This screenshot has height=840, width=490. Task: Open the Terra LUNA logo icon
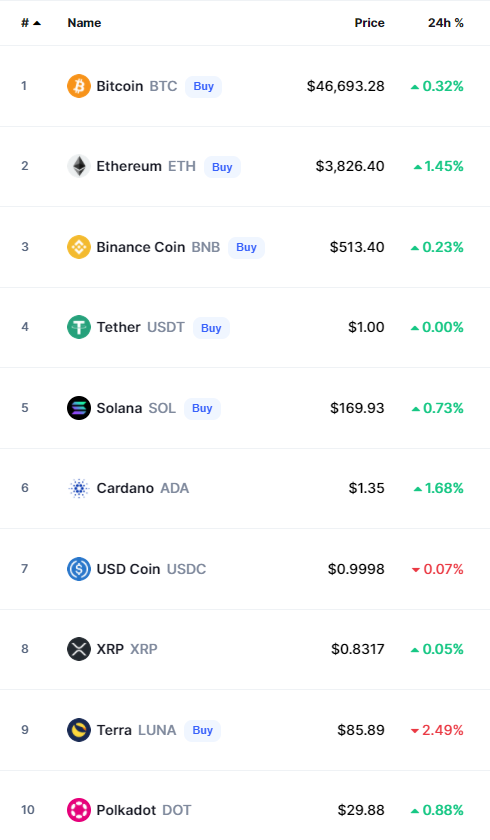[79, 730]
